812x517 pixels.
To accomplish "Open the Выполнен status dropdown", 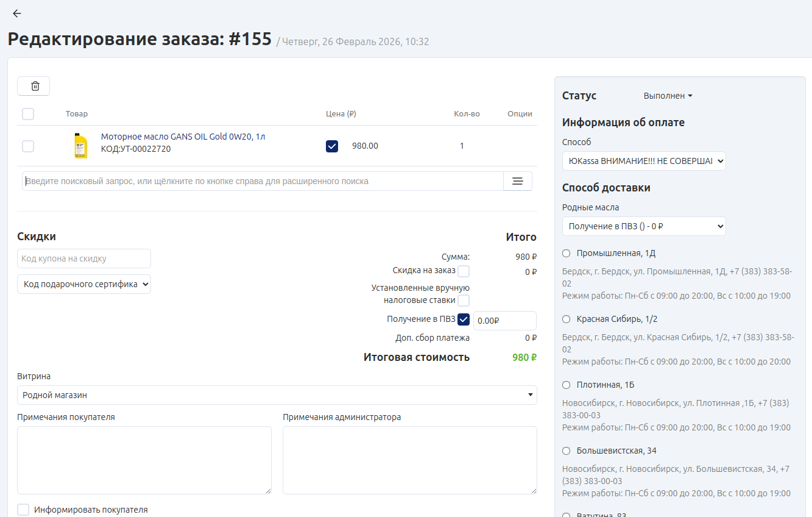I will (x=668, y=96).
